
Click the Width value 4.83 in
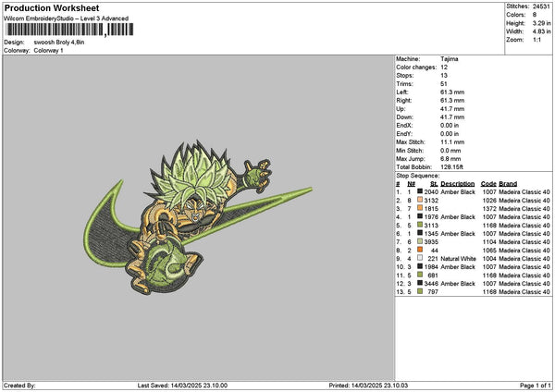pyautogui.click(x=541, y=31)
